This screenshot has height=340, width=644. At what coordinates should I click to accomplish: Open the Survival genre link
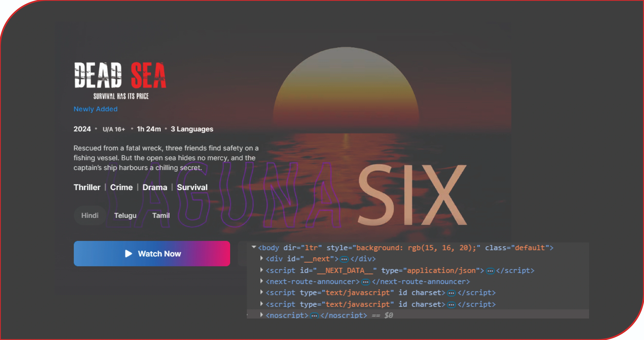coord(192,187)
